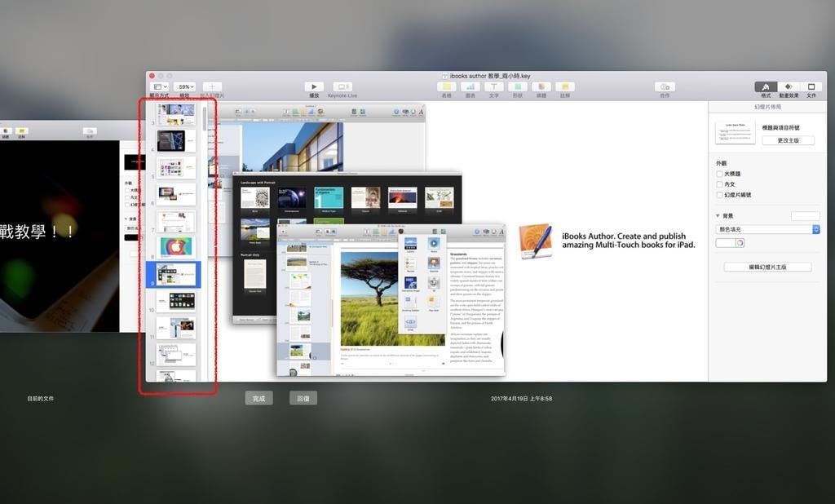Viewport: 835px width, 504px height.
Task: Switch to the 格式 format inspector tab
Action: [766, 86]
